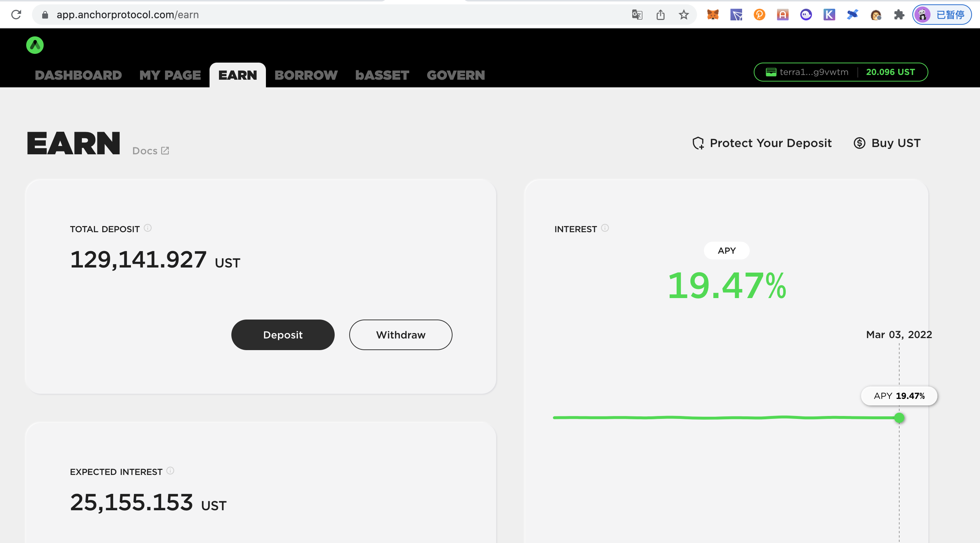Click the large EARN page heading
This screenshot has width=980, height=543.
[x=73, y=143]
